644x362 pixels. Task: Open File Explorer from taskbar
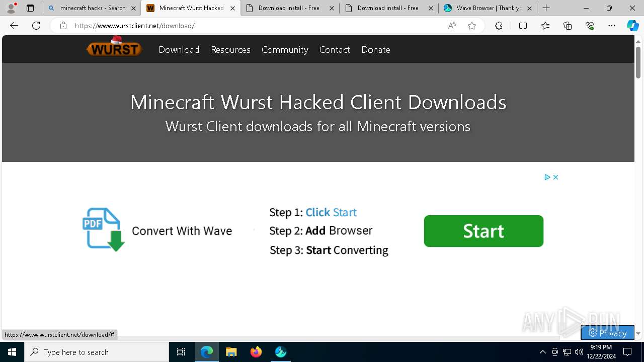point(231,352)
